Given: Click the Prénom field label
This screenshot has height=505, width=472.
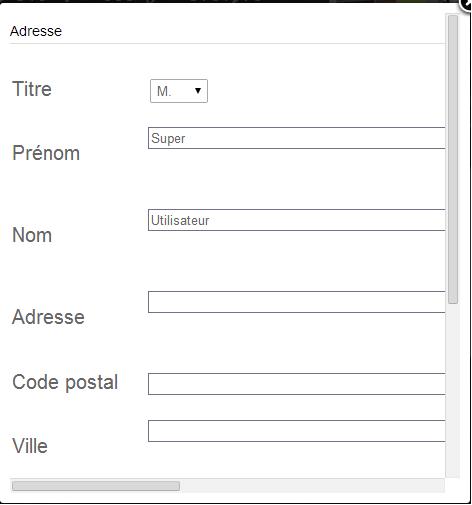Looking at the screenshot, I should tap(46, 153).
